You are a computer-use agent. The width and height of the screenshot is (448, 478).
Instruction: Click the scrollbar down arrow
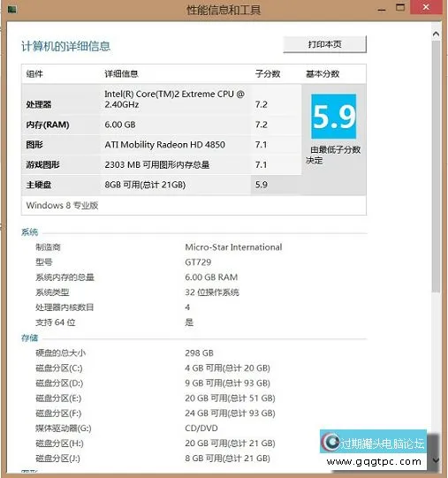[437, 460]
